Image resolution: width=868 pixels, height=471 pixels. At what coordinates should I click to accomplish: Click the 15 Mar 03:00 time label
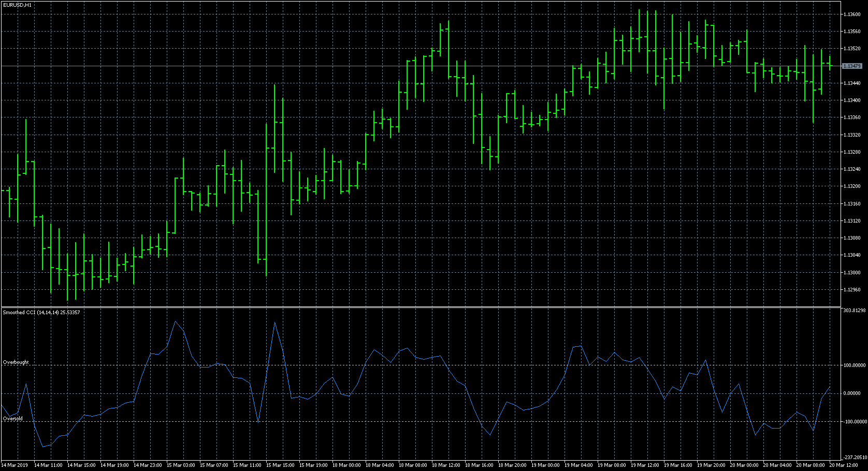point(181,465)
